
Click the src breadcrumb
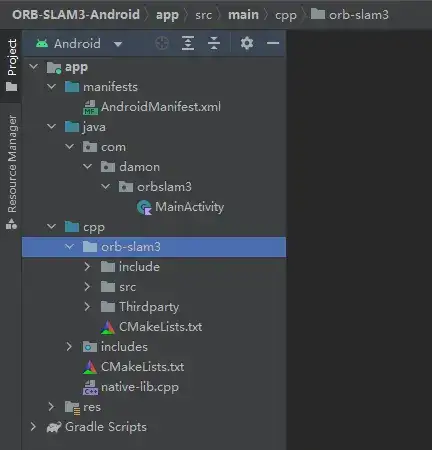coord(204,15)
